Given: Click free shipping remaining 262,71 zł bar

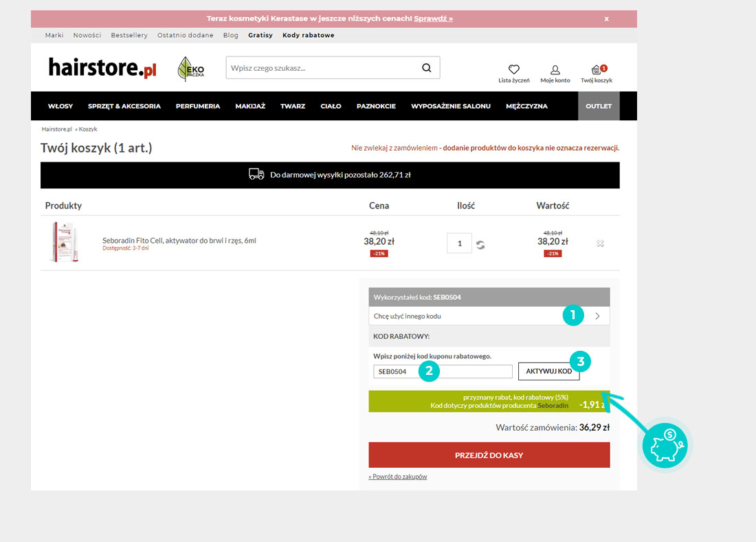Looking at the screenshot, I should pyautogui.click(x=330, y=175).
